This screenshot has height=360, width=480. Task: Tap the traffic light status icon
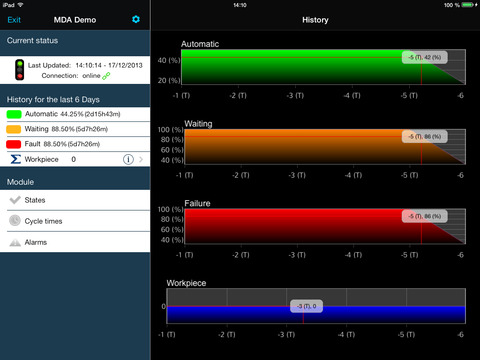pyautogui.click(x=20, y=70)
